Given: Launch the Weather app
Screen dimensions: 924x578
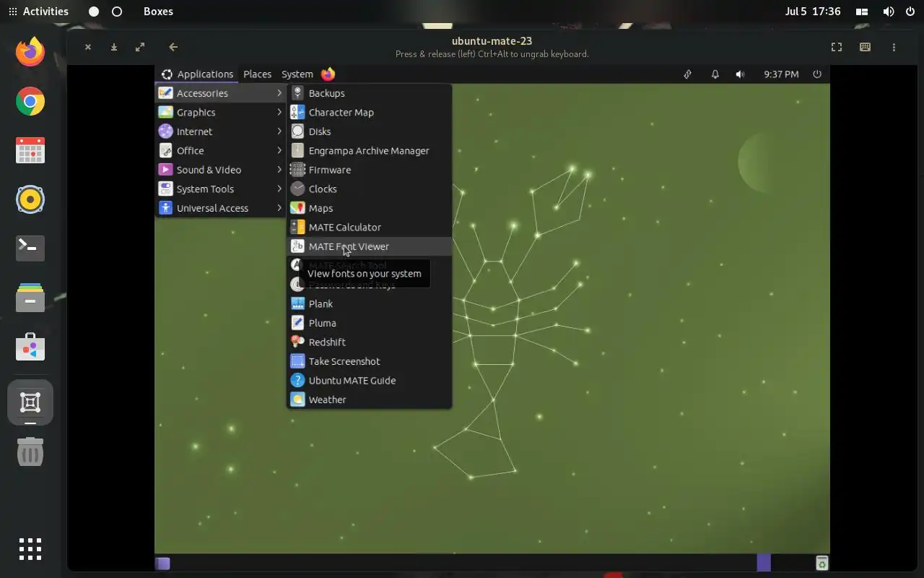Looking at the screenshot, I should (370, 400).
